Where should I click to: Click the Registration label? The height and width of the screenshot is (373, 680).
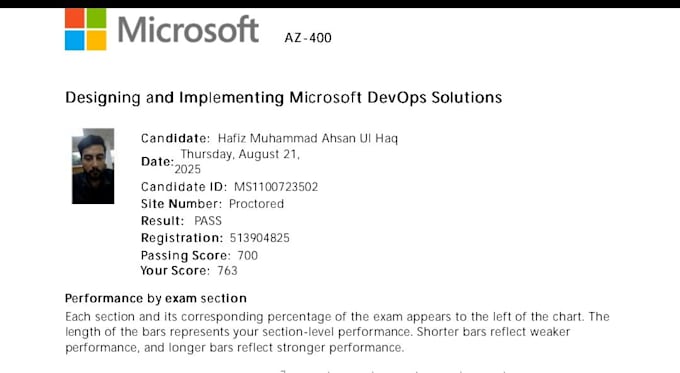coord(182,238)
